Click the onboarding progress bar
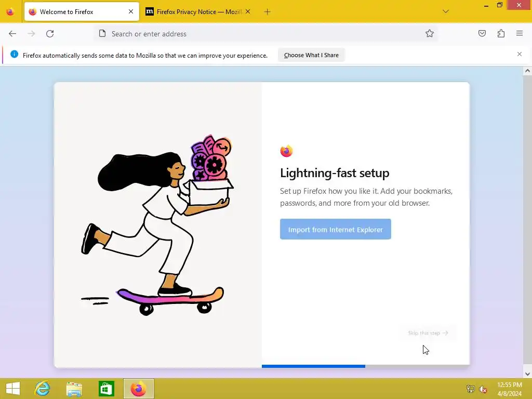Image resolution: width=532 pixels, height=399 pixels. (x=365, y=366)
